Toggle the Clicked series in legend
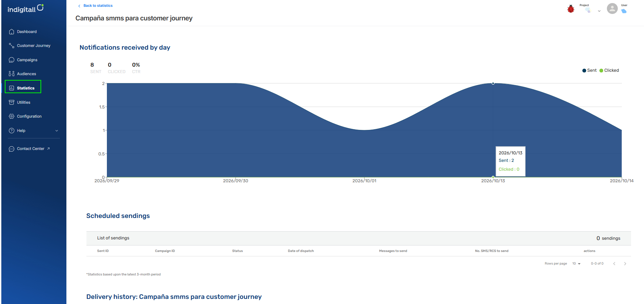Image resolution: width=644 pixels, height=304 pixels. pos(609,70)
